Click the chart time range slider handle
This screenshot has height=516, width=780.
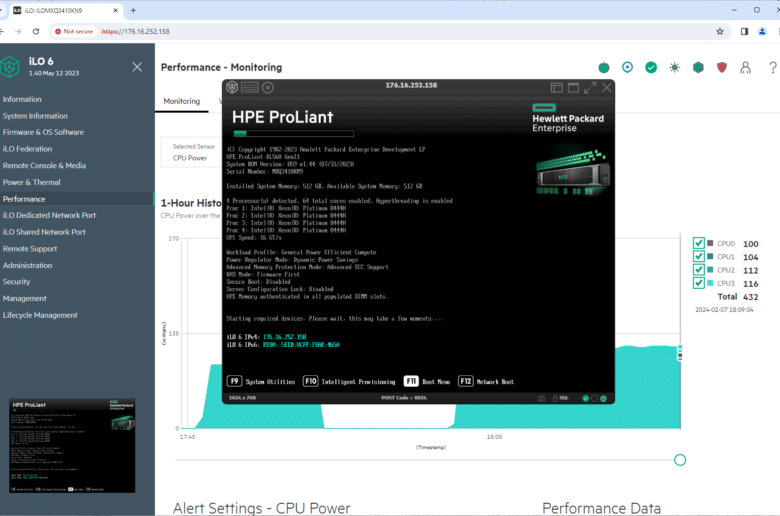click(680, 460)
